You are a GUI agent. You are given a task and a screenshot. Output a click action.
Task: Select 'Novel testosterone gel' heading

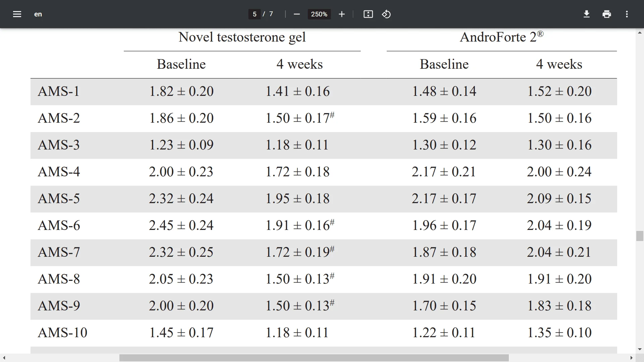tap(242, 37)
